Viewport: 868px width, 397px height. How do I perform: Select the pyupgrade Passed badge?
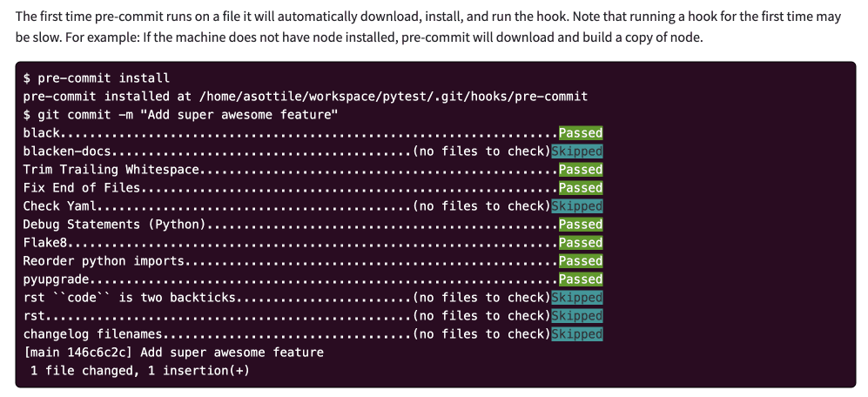click(x=580, y=279)
